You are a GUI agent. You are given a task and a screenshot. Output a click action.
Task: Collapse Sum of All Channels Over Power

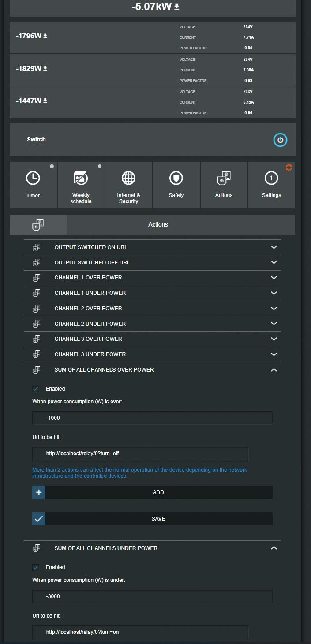point(274,370)
